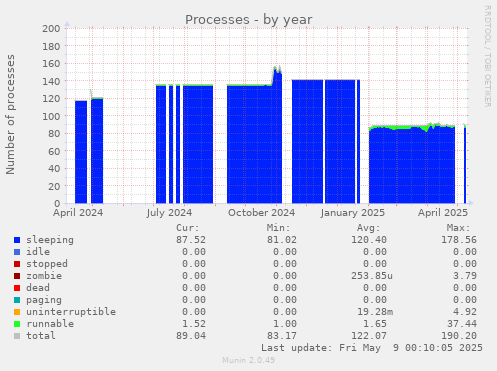This screenshot has width=497, height=371.
Task: Click the 'January 2025' x-axis label
Action: [x=353, y=213]
